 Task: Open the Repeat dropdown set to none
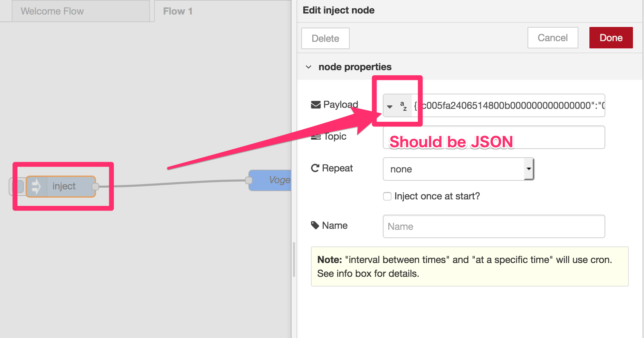pos(458,169)
